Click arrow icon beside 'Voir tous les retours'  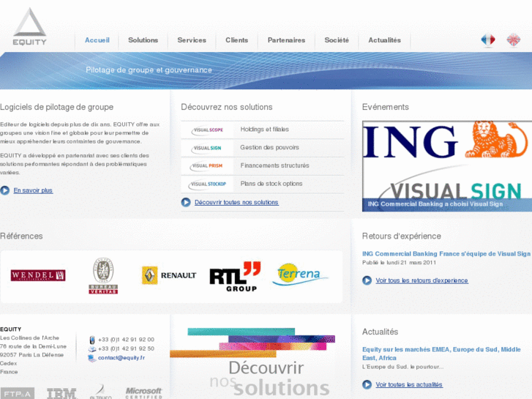coord(367,280)
